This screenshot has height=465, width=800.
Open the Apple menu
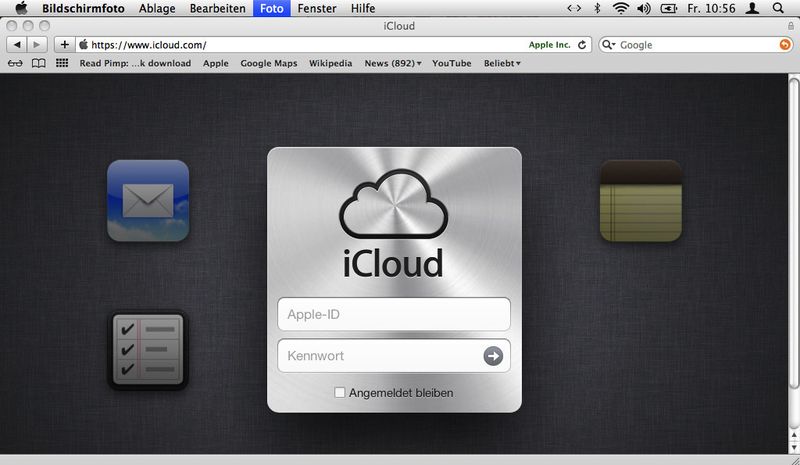[x=21, y=8]
